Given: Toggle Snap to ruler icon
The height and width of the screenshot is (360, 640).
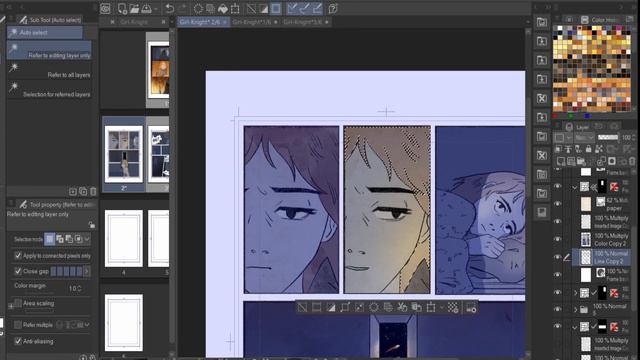Looking at the screenshot, I should click(x=292, y=8).
